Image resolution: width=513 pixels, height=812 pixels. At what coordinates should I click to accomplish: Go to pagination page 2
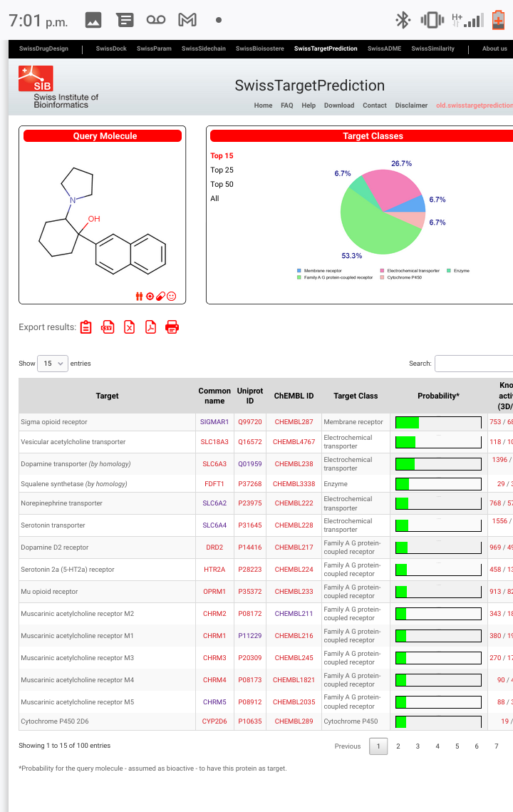(x=398, y=746)
